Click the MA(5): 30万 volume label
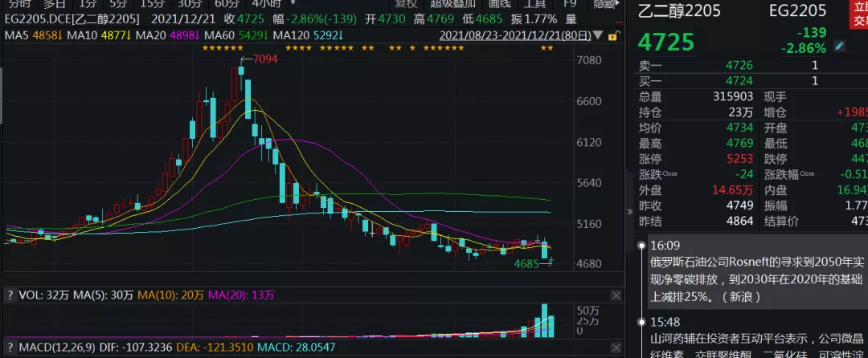Viewport: 868px width, 358px height. (x=103, y=295)
